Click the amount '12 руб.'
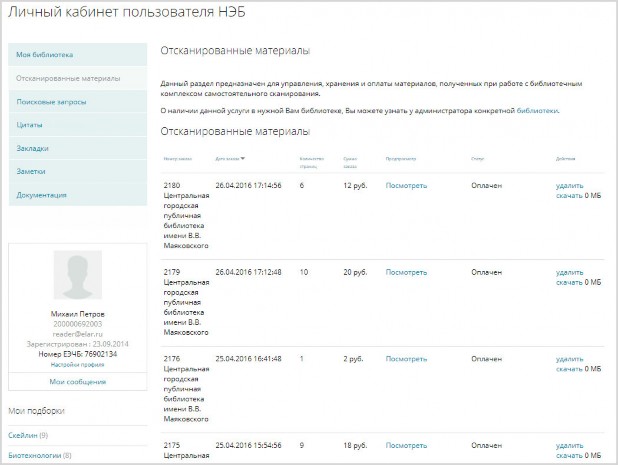618x465 pixels. pos(355,185)
